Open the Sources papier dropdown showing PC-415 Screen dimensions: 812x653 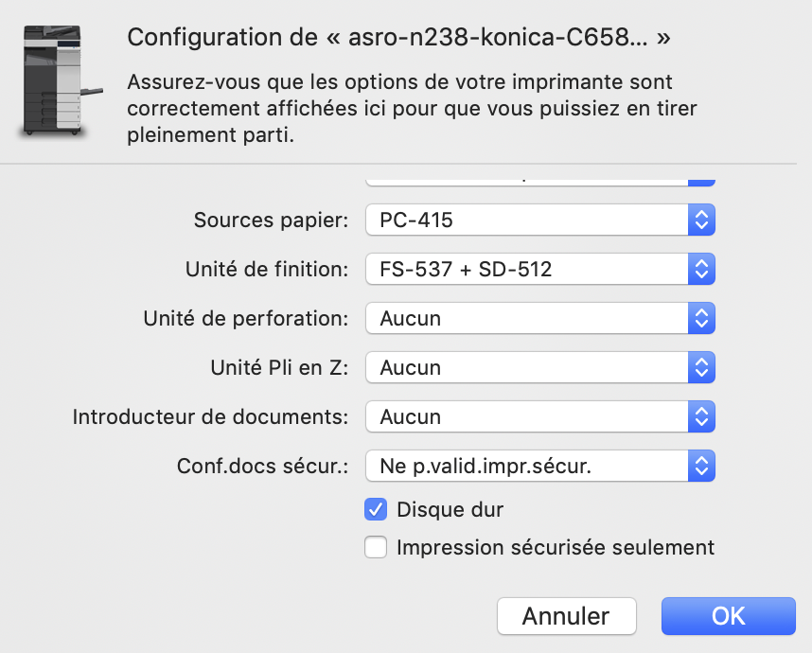coord(540,220)
